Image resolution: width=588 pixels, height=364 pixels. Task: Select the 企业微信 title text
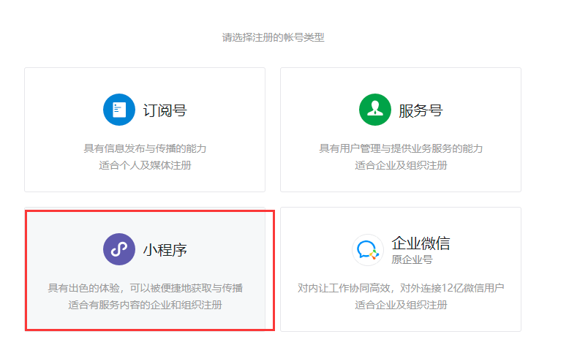click(x=421, y=243)
